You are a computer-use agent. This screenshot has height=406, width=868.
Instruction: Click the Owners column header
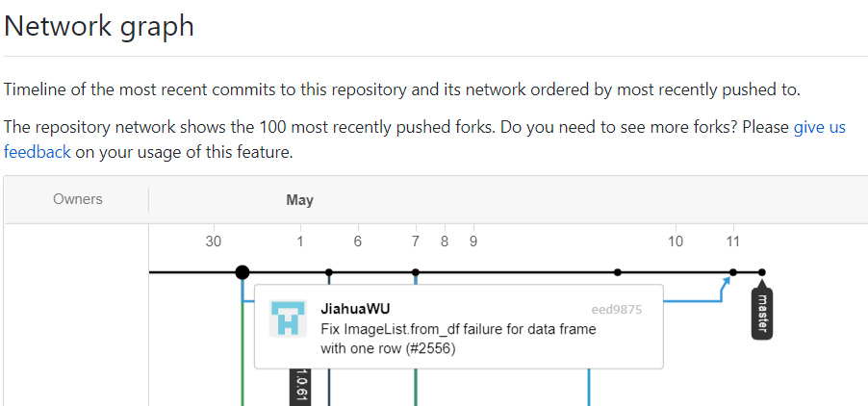(x=78, y=199)
